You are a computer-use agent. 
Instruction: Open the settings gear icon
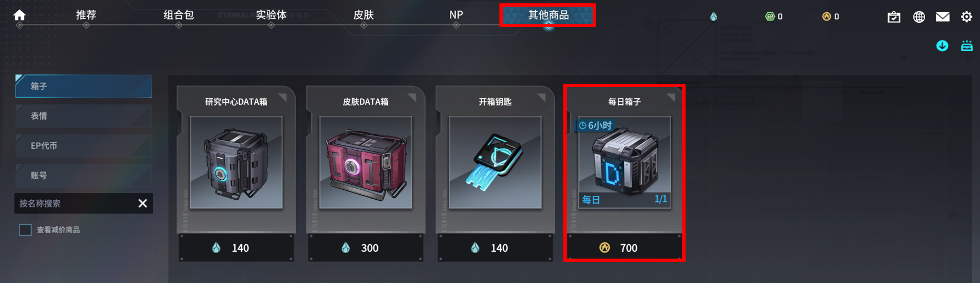pyautogui.click(x=967, y=17)
